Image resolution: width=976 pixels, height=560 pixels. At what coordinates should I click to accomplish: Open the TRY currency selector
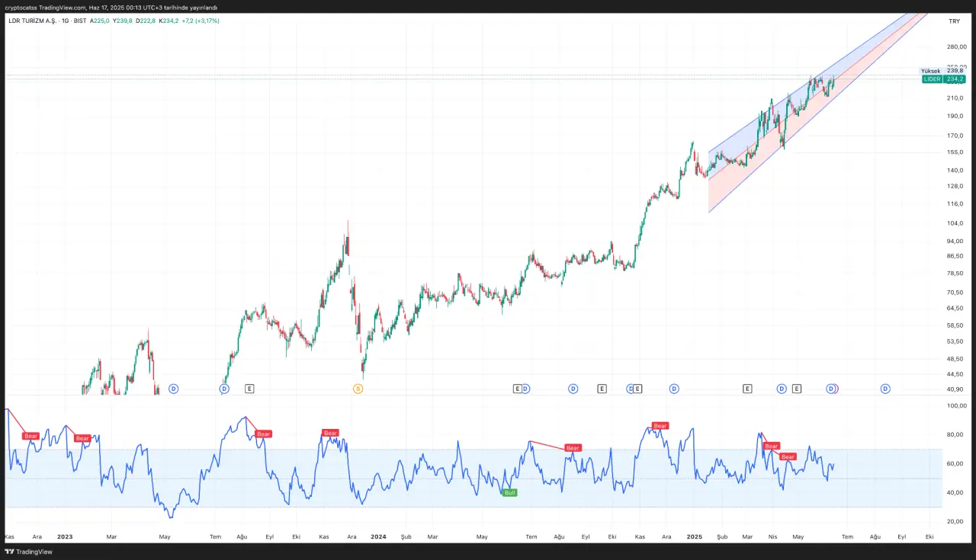pos(953,21)
